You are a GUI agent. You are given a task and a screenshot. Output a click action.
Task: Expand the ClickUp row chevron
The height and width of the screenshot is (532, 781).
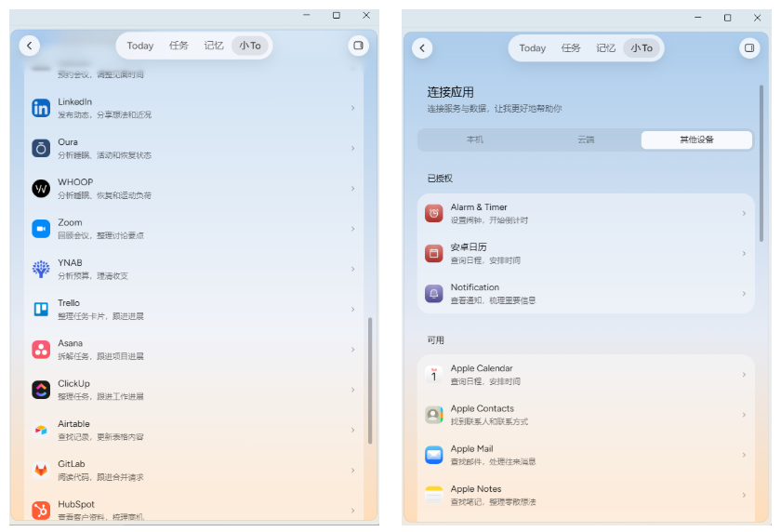tap(352, 390)
